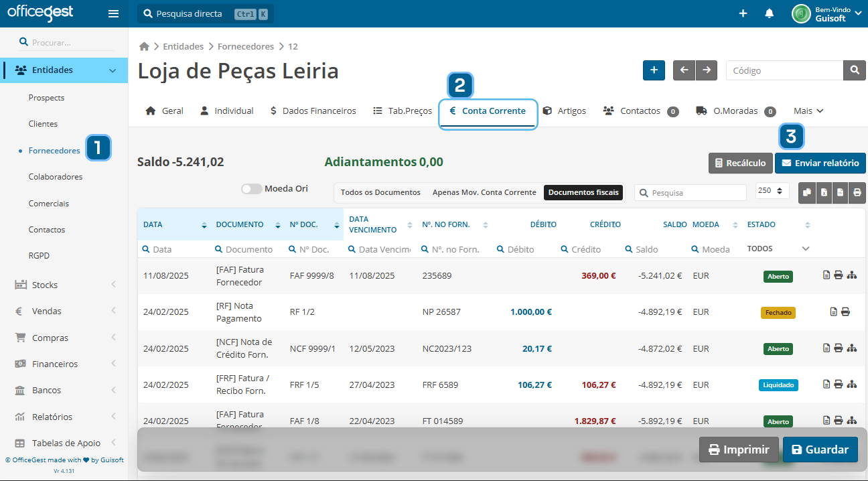Open the notifications bell
Viewport: 868px width, 481px height.
tap(770, 13)
